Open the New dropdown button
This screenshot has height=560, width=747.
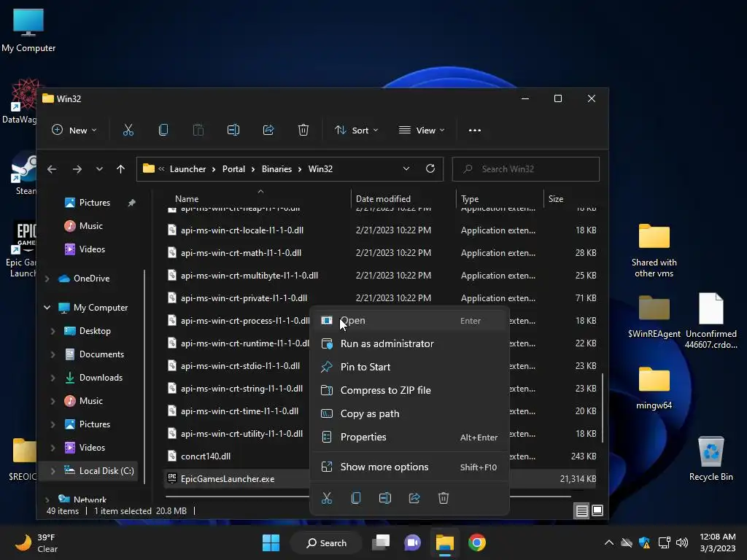click(x=74, y=130)
